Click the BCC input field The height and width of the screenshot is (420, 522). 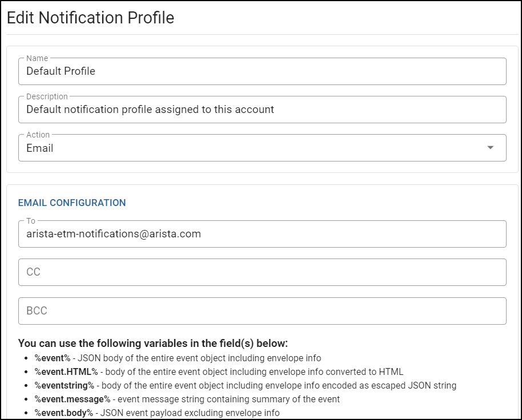tap(262, 311)
